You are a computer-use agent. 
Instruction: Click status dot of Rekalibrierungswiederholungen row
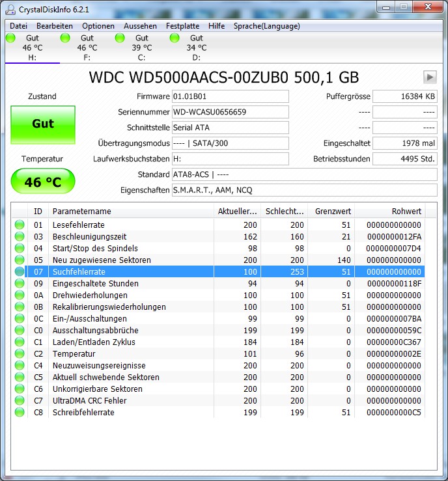pos(20,307)
